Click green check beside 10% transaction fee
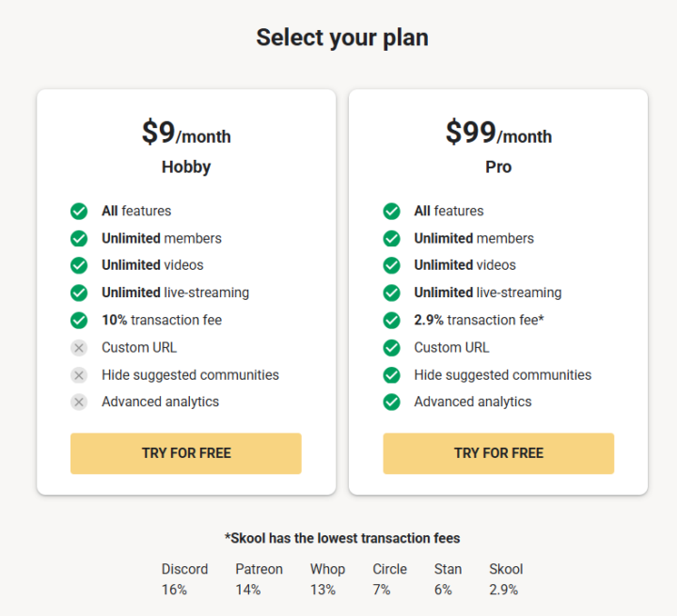The image size is (677, 616). pyautogui.click(x=79, y=321)
